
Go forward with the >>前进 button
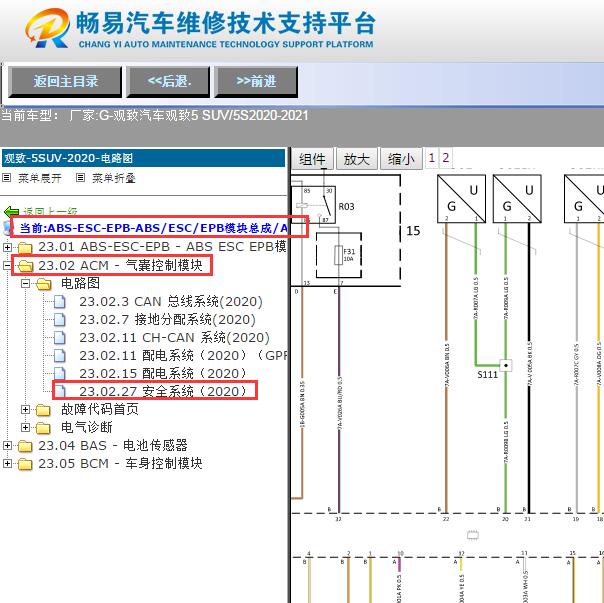click(256, 81)
